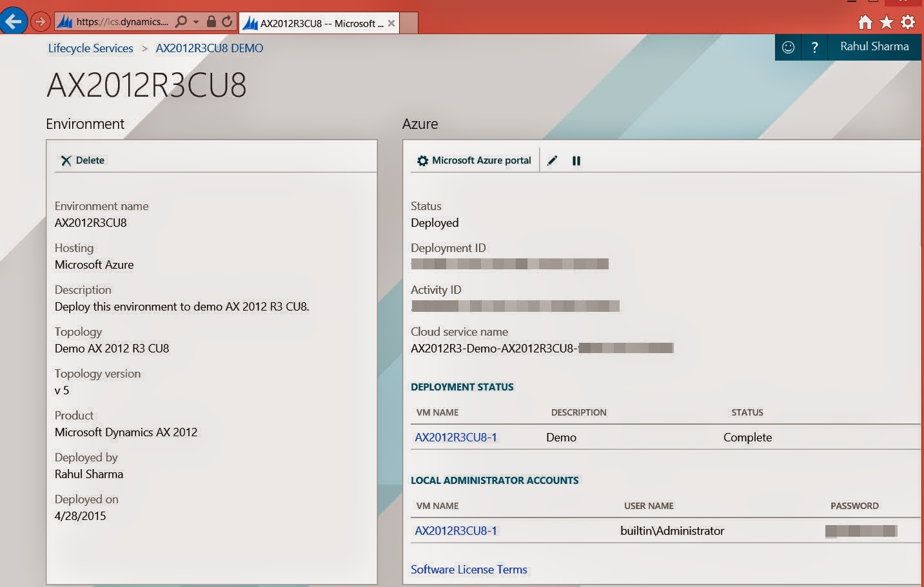Go forward with the browser forward arrow
Viewport: 924px width, 587px height.
[40, 22]
